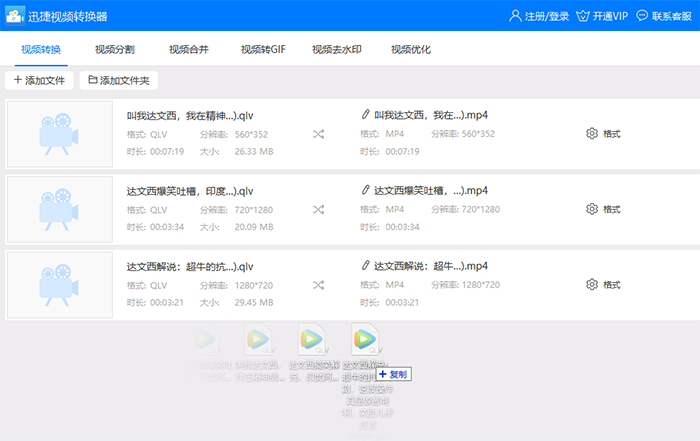Click the 迅捷视频转换器 app logo icon
Screen dimensions: 700x441
[15, 16]
